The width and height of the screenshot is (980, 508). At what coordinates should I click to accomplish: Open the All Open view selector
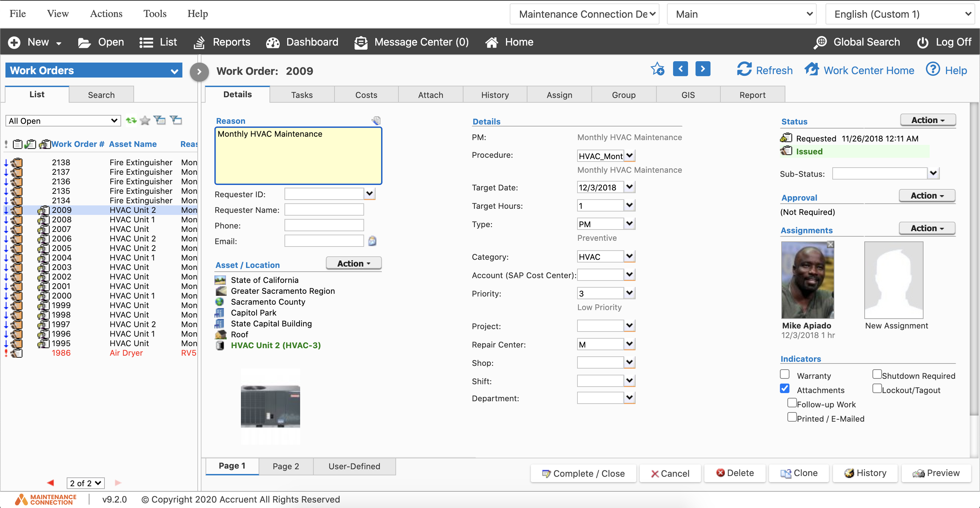tap(62, 120)
